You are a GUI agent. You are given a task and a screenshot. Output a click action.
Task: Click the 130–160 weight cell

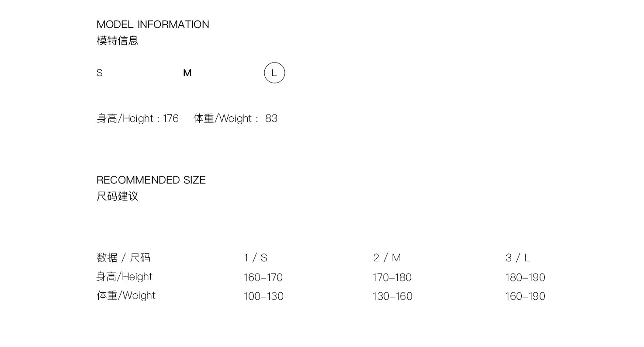coord(392,296)
